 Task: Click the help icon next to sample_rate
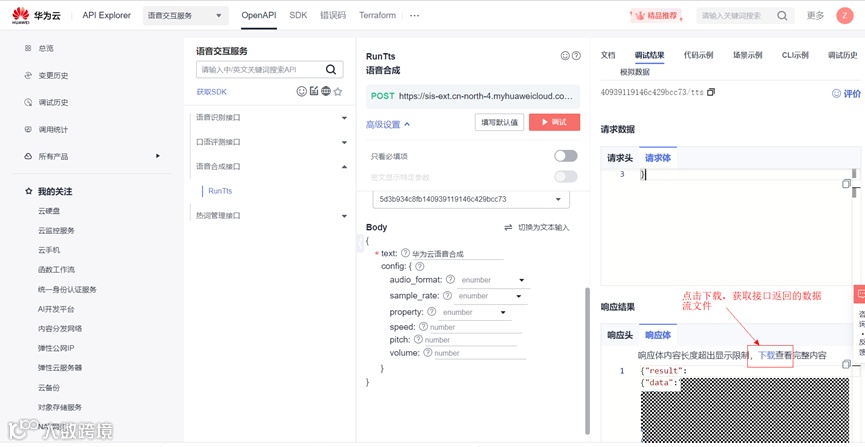[x=447, y=296]
